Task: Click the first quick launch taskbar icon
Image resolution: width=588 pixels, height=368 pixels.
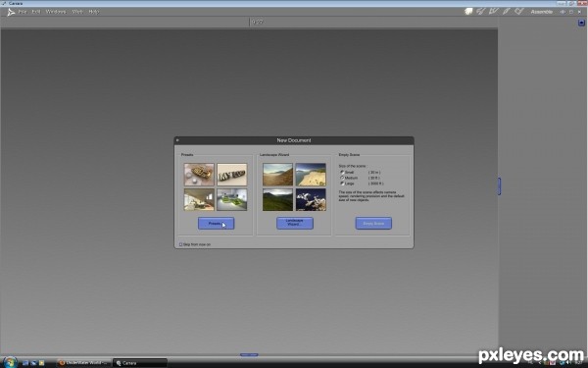Action: tap(25, 363)
